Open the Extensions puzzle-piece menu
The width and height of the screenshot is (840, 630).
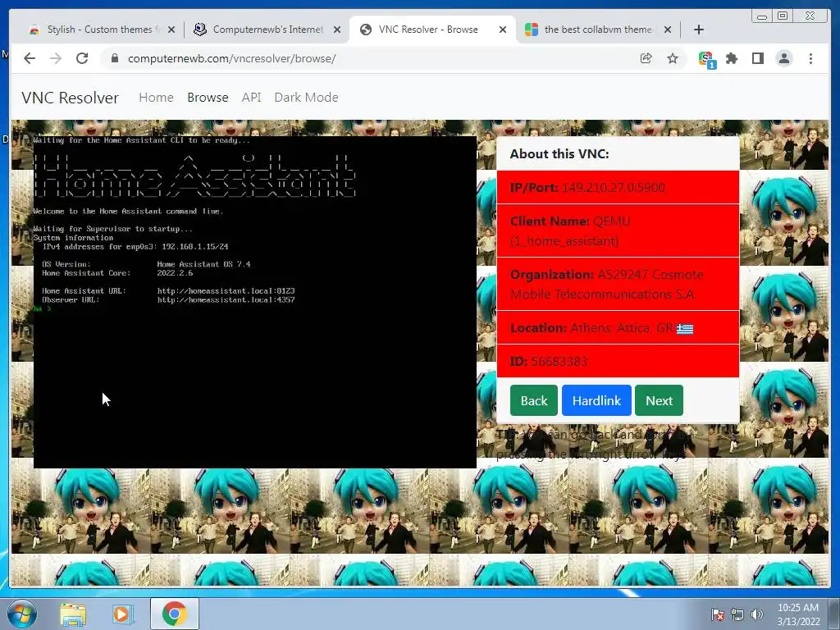(x=731, y=58)
